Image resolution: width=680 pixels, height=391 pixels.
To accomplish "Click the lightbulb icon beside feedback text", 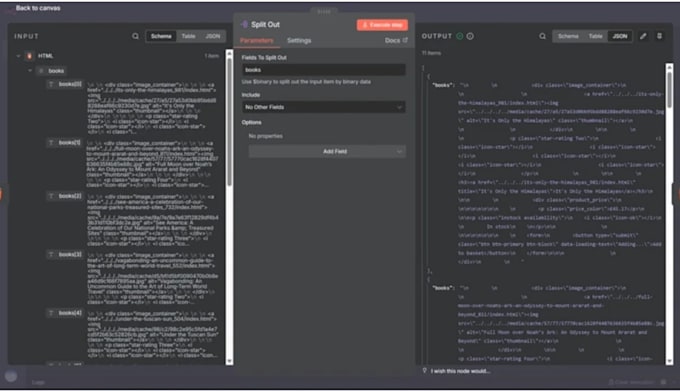I will pos(425,371).
